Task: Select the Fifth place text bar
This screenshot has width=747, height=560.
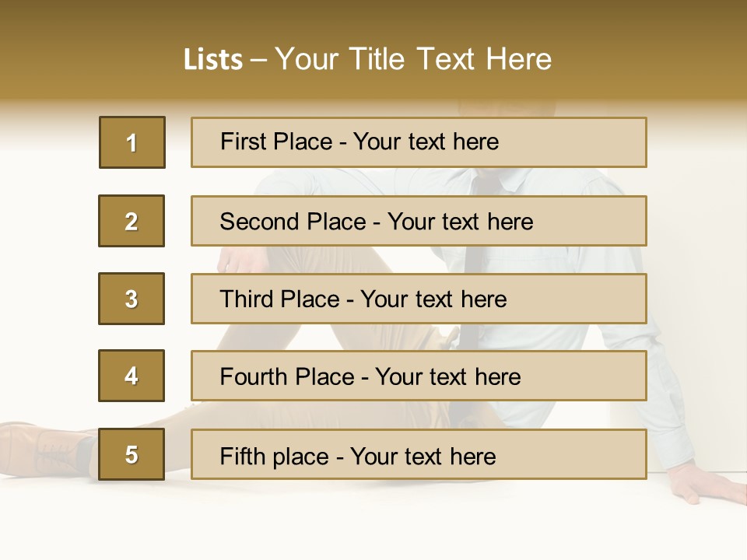Action: [419, 454]
